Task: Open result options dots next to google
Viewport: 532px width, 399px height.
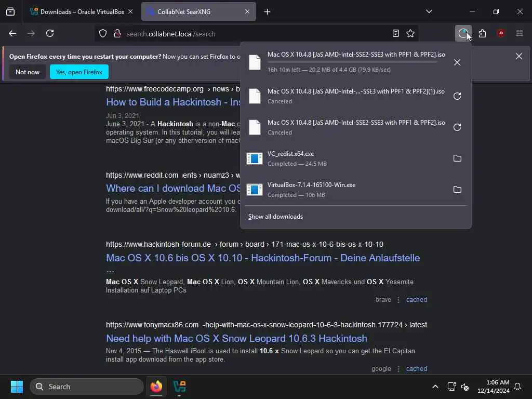Action: tap(398, 369)
